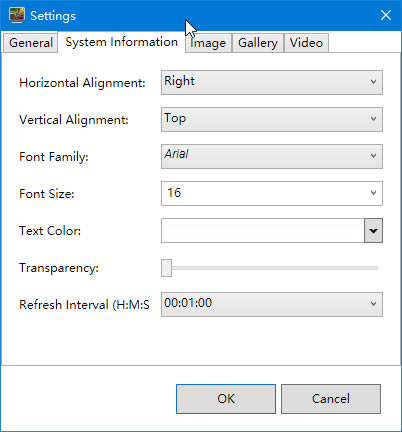Click the middle of the Transparency slider track
Viewport: 402px width, 432px height.
coord(270,268)
